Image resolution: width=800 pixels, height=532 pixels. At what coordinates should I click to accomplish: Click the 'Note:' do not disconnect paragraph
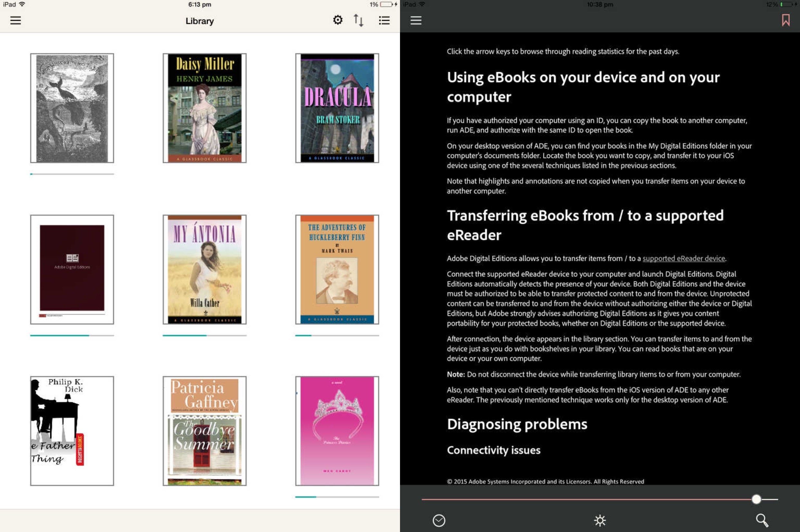[593, 374]
